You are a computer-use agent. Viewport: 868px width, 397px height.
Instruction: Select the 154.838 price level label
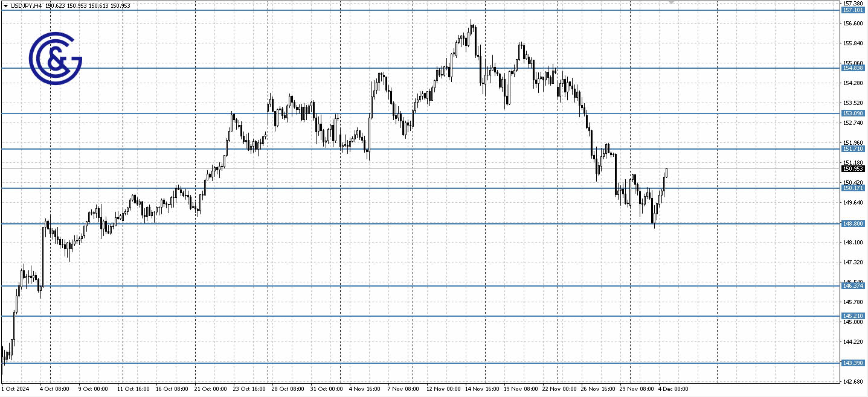[x=852, y=68]
